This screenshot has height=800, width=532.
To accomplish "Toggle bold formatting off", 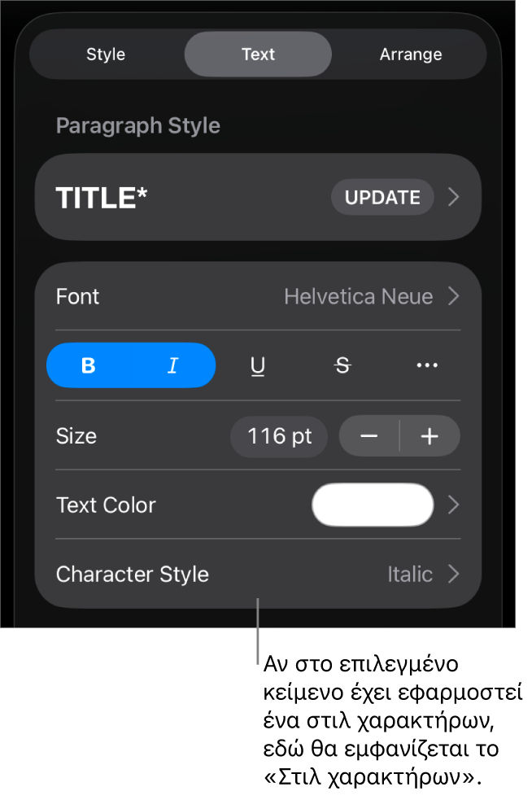I will [89, 366].
